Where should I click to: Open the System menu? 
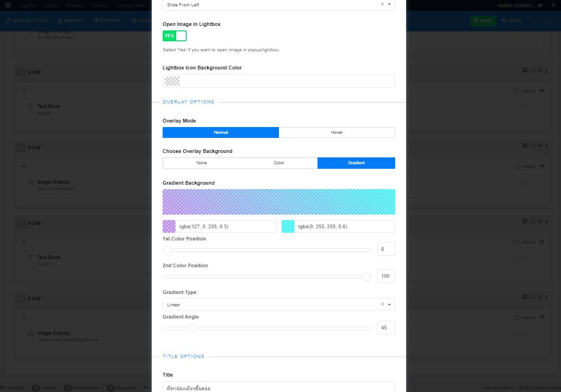[x=28, y=5]
